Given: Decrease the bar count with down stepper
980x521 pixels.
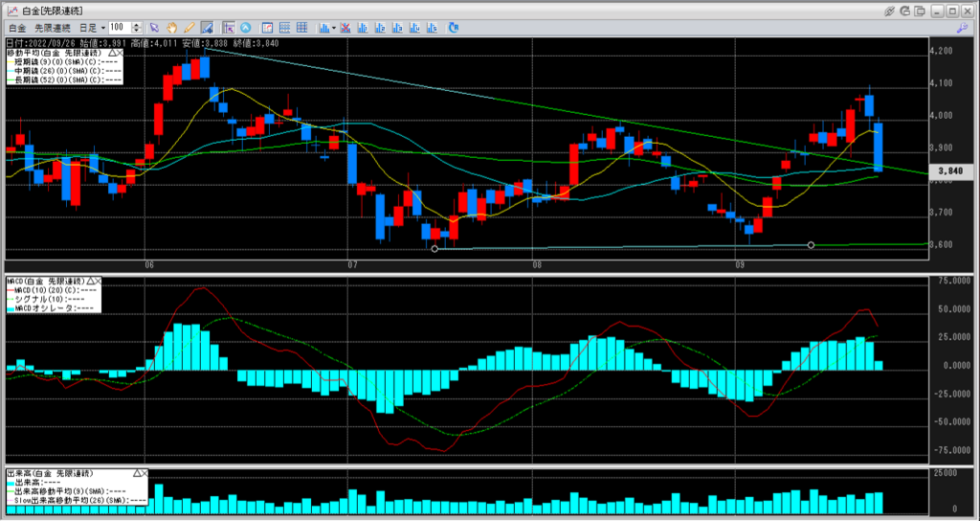Looking at the screenshot, I should pyautogui.click(x=137, y=32).
